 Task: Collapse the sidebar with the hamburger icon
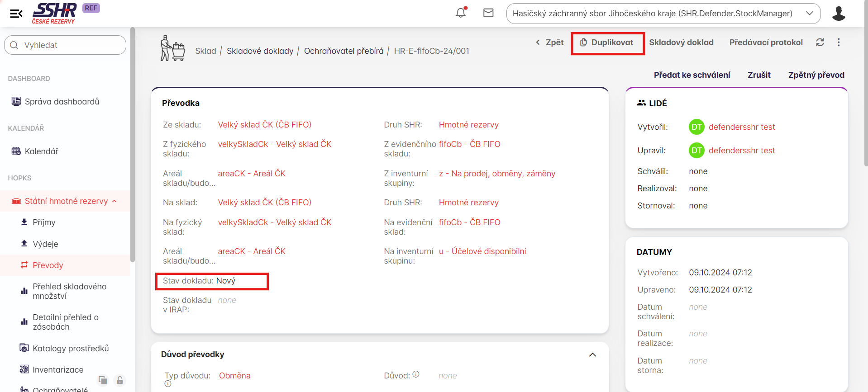16,14
